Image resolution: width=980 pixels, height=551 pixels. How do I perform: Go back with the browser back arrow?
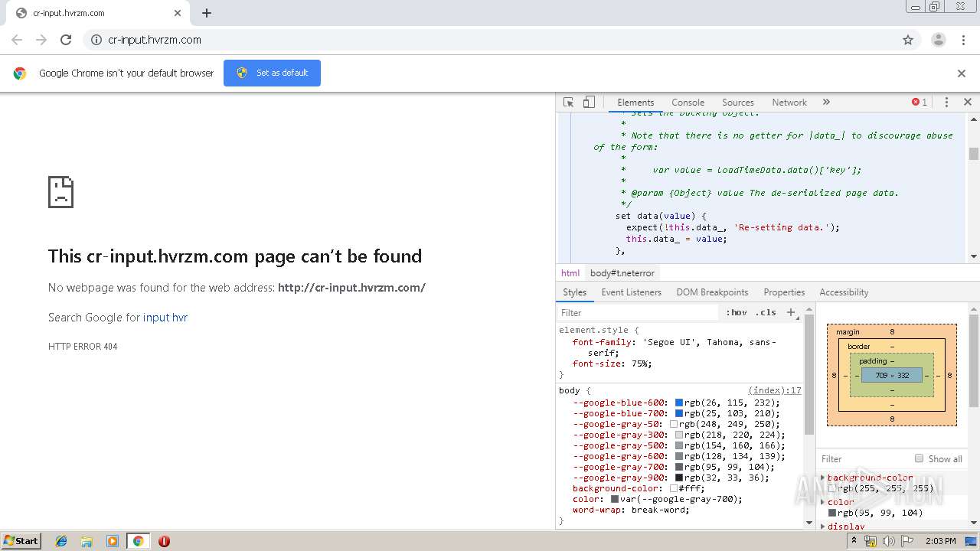point(17,40)
